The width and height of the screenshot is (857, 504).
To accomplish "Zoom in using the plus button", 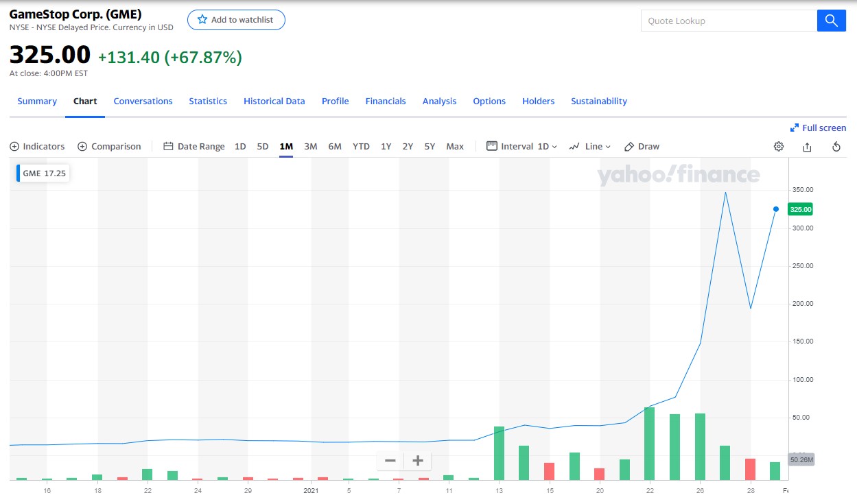I will click(417, 461).
